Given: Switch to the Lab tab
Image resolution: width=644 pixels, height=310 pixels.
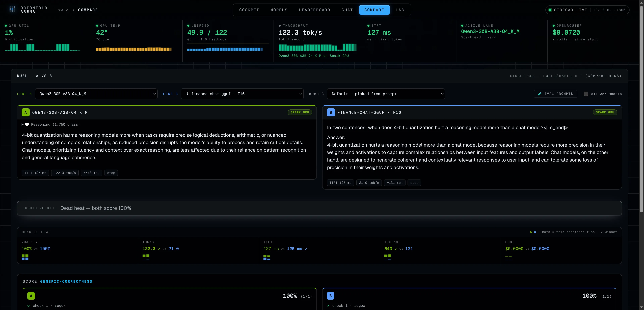Looking at the screenshot, I should 400,10.
